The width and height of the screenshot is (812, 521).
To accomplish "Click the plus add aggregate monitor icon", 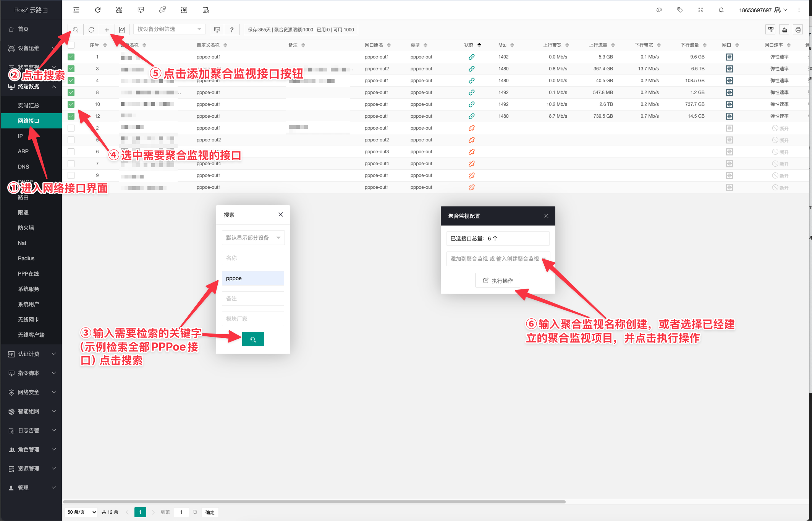I will (x=107, y=29).
